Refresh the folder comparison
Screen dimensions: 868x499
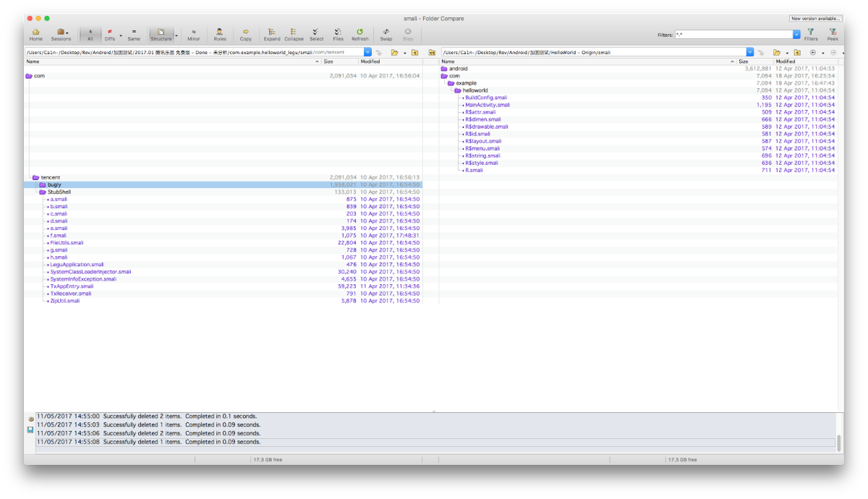click(359, 34)
